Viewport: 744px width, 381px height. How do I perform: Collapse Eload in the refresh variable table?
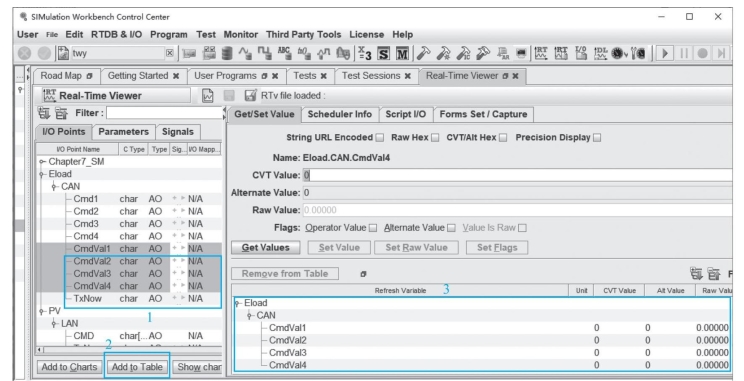238,303
